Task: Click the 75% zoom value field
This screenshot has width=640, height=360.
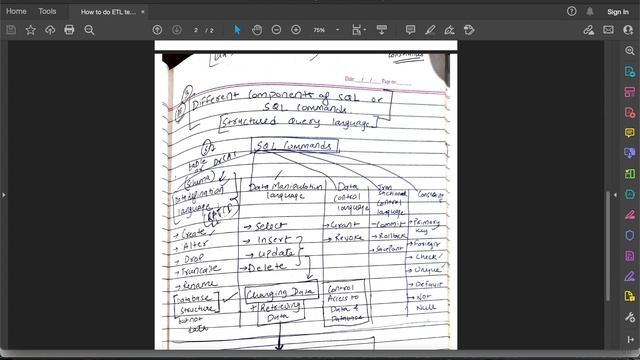Action: (319, 30)
